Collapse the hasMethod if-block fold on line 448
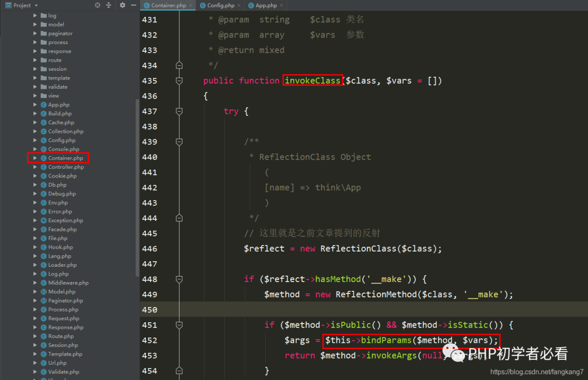The height and width of the screenshot is (380, 588). coord(179,279)
